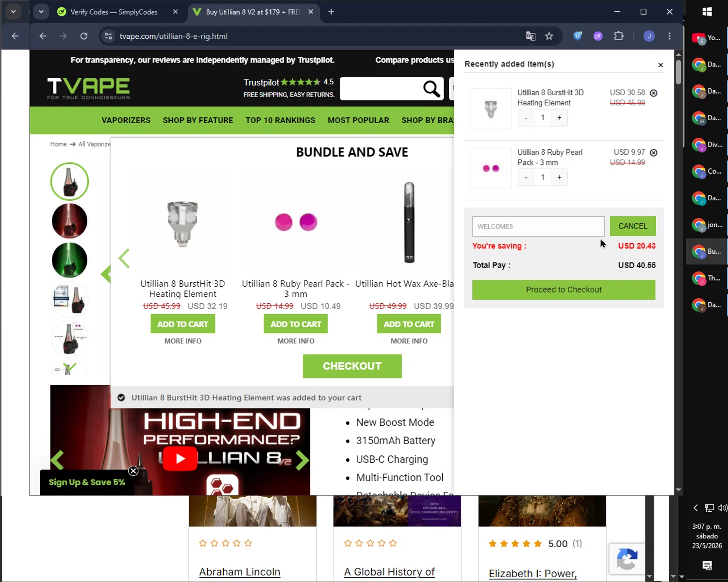This screenshot has width=728, height=582.
Task: Click Sign Up & Save 5% banner
Action: (87, 482)
